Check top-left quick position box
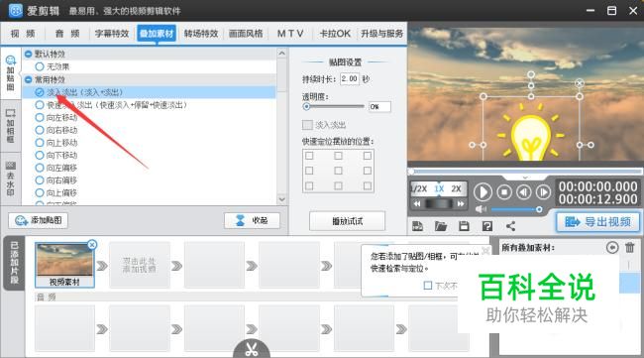 click(309, 156)
